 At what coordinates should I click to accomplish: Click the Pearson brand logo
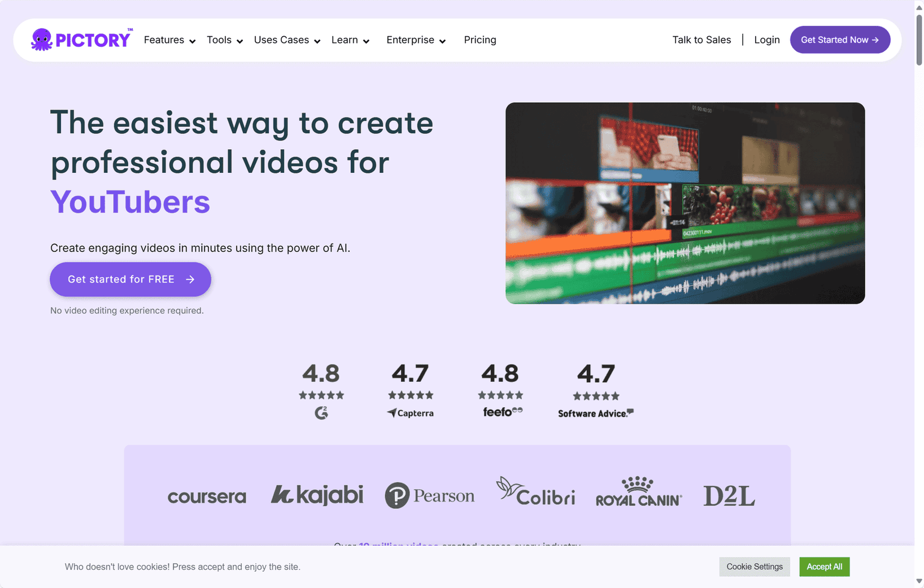pos(430,495)
